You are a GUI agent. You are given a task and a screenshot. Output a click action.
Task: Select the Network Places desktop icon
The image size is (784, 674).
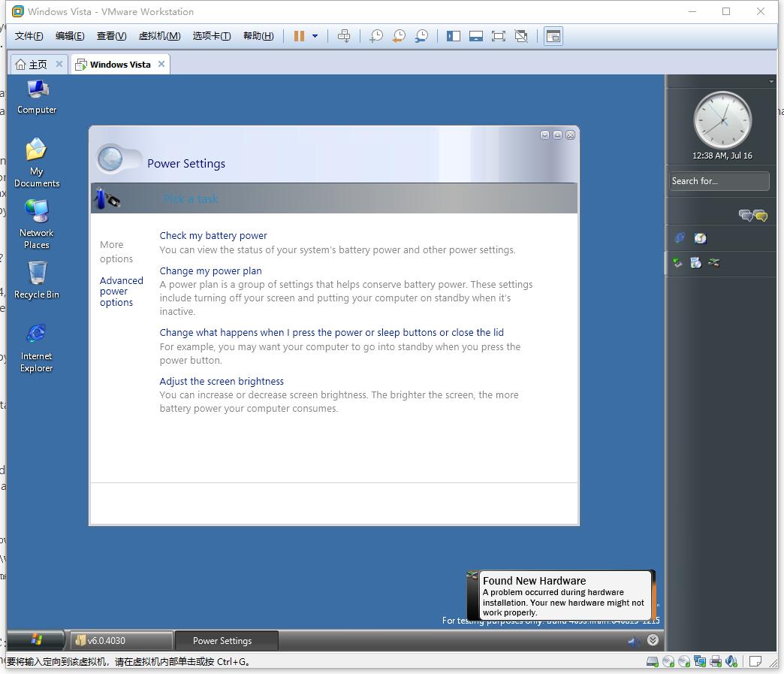(x=37, y=224)
